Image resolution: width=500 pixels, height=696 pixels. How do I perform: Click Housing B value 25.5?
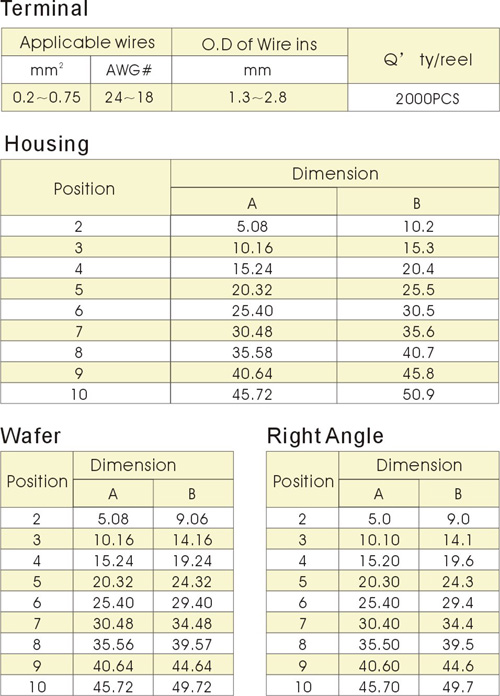(x=418, y=289)
